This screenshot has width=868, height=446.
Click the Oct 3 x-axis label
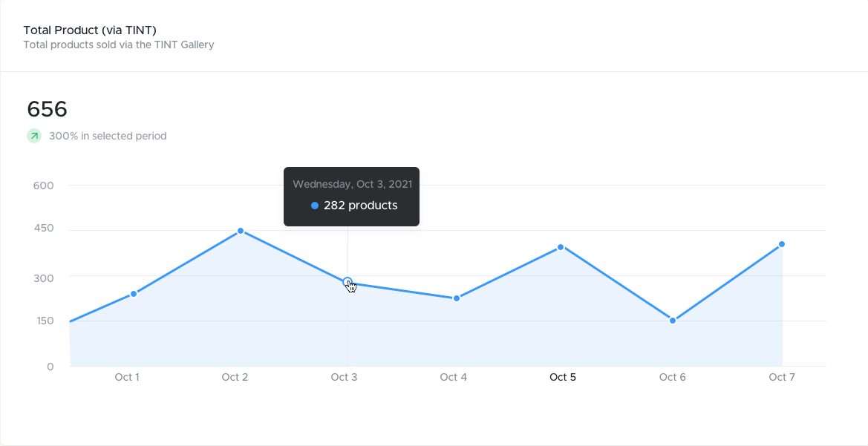(344, 377)
